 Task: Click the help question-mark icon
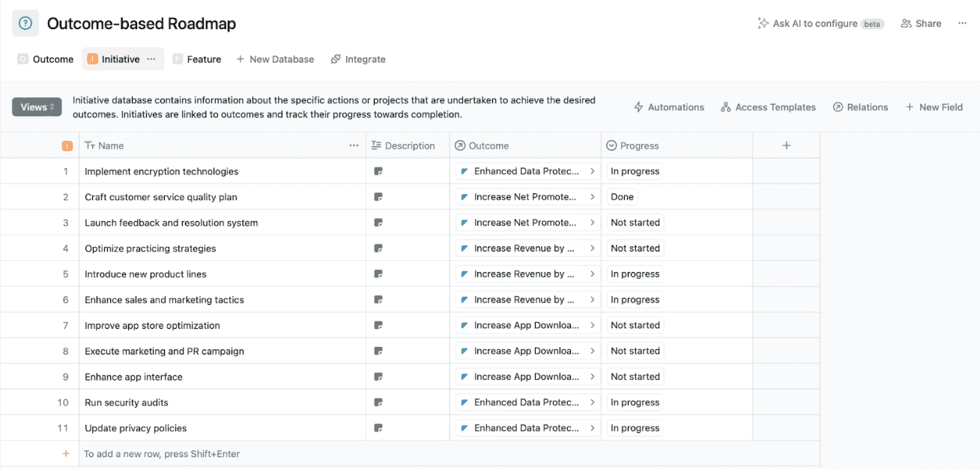(26, 23)
